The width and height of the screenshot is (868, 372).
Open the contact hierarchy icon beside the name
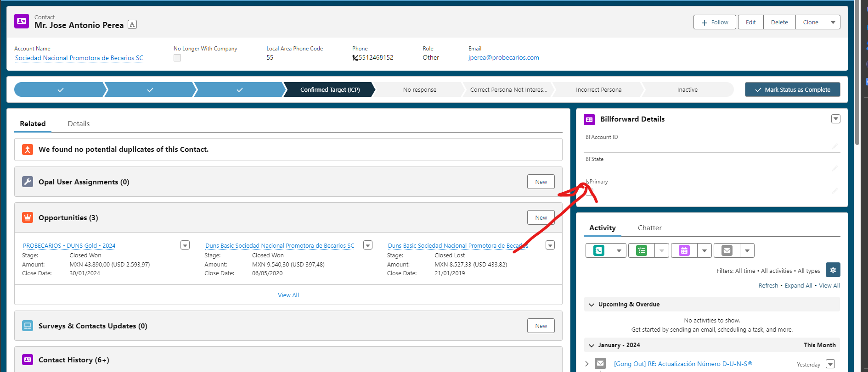[x=132, y=25]
